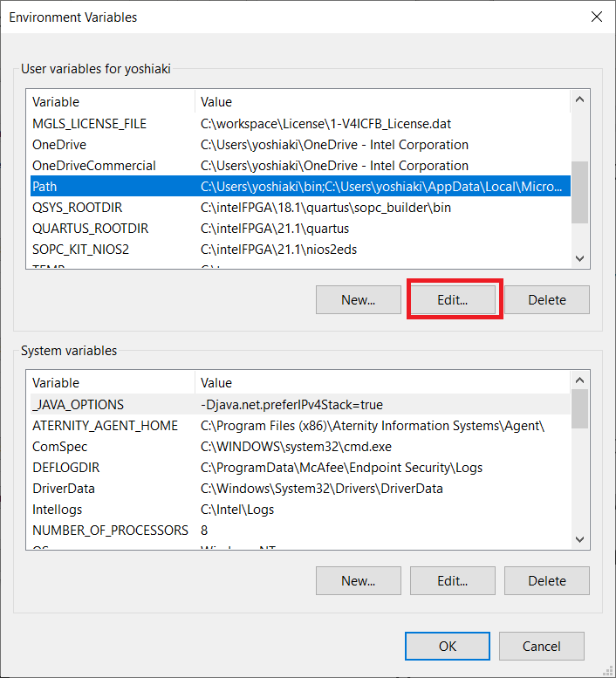The height and width of the screenshot is (678, 616).
Task: Select the ComSpec system variable
Action: pos(60,446)
